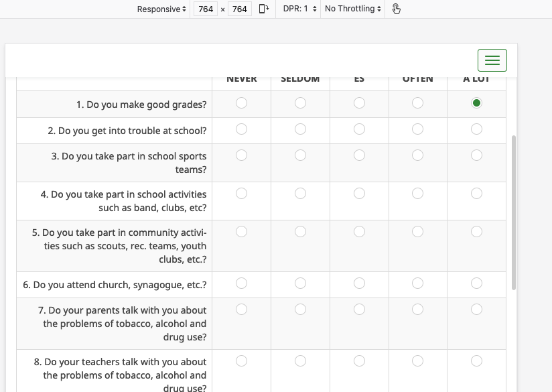Choose A Lot for good grades question
This screenshot has height=392, width=552.
(x=476, y=103)
